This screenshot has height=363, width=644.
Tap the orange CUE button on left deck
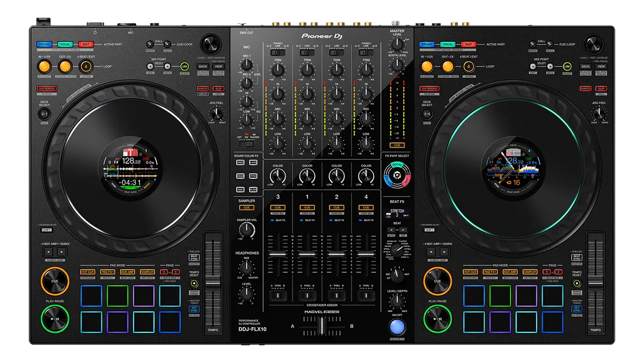tap(55, 281)
